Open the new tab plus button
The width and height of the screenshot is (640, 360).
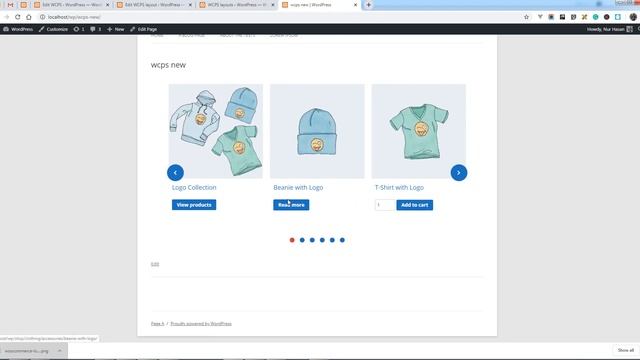pos(369,5)
